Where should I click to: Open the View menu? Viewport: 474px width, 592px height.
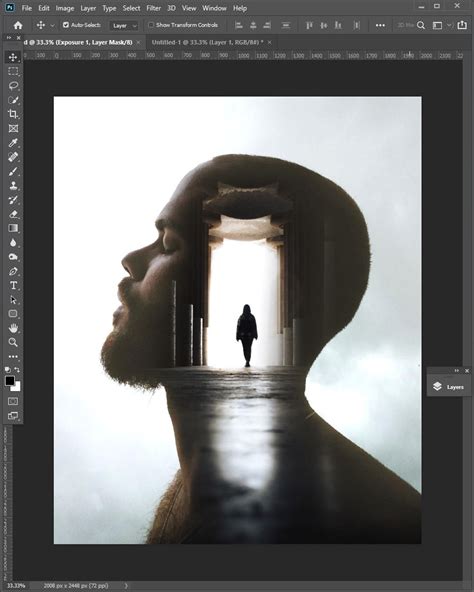pos(189,8)
